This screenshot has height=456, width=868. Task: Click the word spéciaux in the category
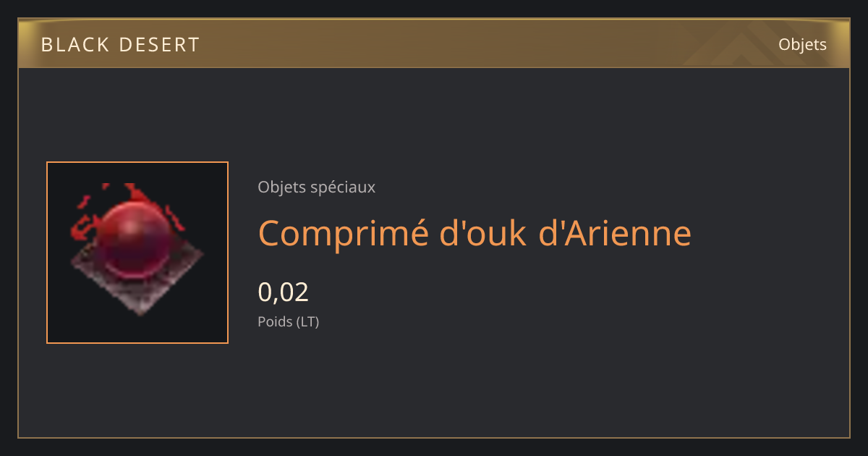(x=343, y=187)
